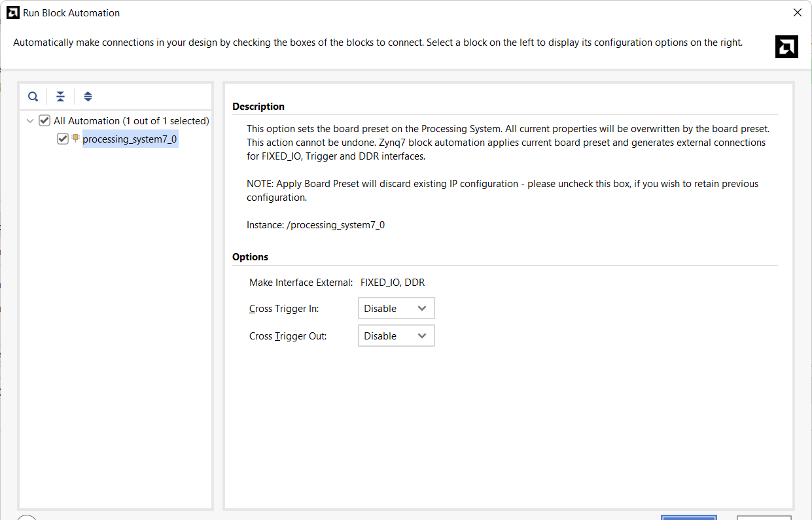Click the round help button at bottom-left
This screenshot has height=520, width=812.
(x=27, y=517)
